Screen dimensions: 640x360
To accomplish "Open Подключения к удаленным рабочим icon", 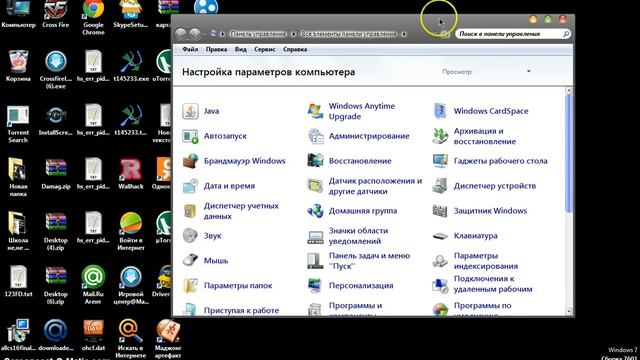I will tap(440, 286).
